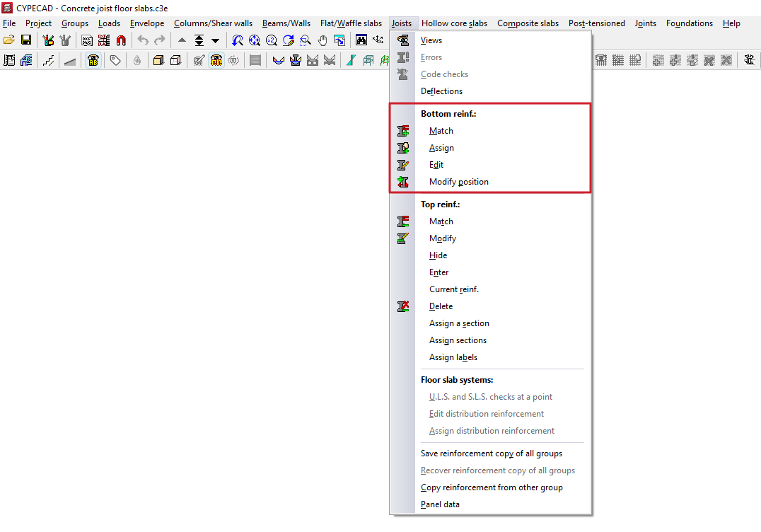Open the Composite slabs menu

pyautogui.click(x=528, y=23)
